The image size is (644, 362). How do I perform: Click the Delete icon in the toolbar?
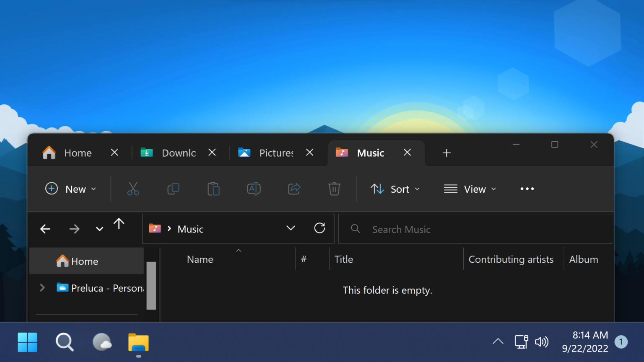(334, 189)
